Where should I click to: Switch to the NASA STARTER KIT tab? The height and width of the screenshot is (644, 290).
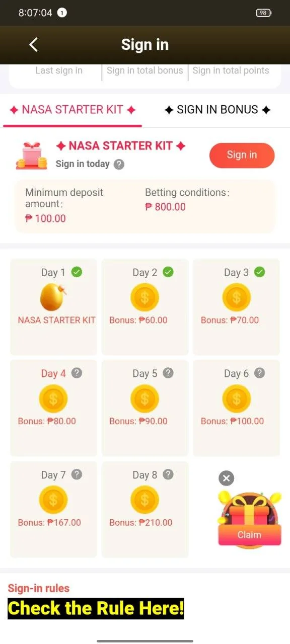pos(72,110)
